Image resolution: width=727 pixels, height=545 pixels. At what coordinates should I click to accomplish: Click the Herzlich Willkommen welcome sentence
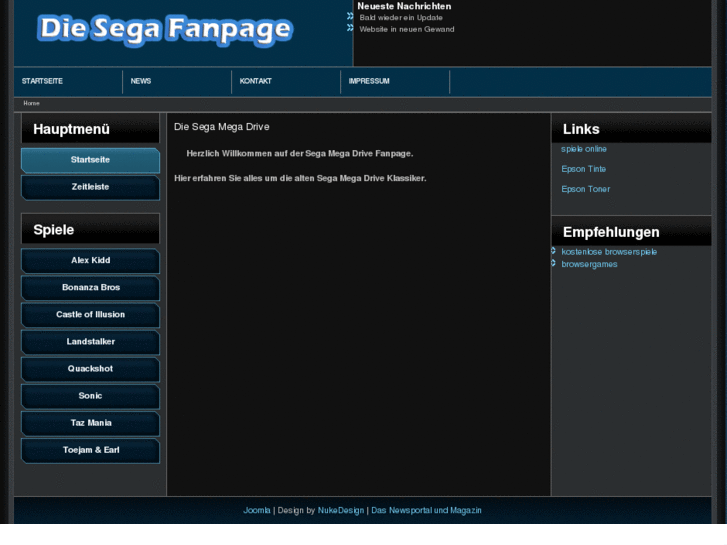coord(300,154)
